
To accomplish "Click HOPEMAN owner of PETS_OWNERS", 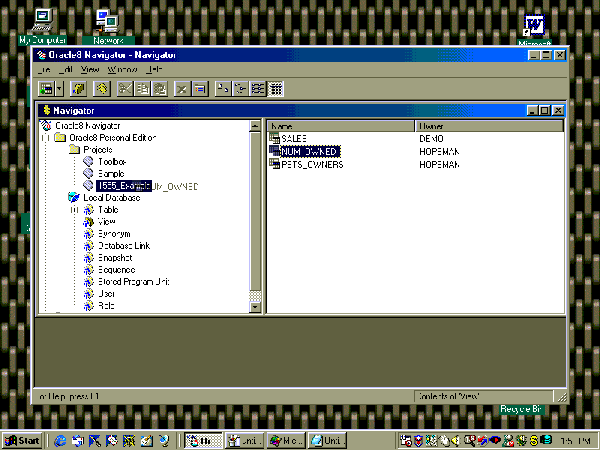I will click(439, 165).
